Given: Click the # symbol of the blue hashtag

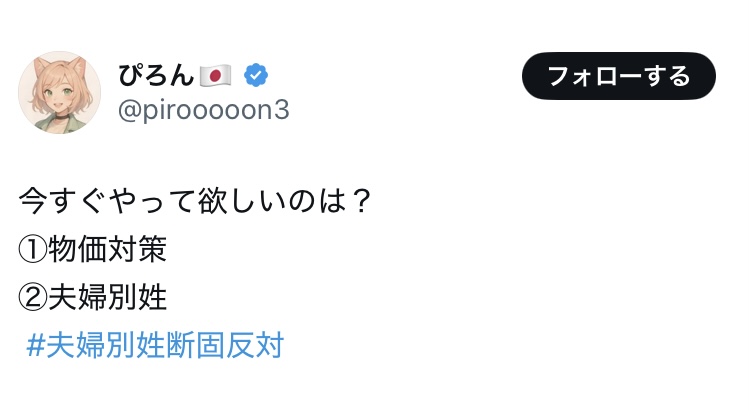Looking at the screenshot, I should 35,345.
